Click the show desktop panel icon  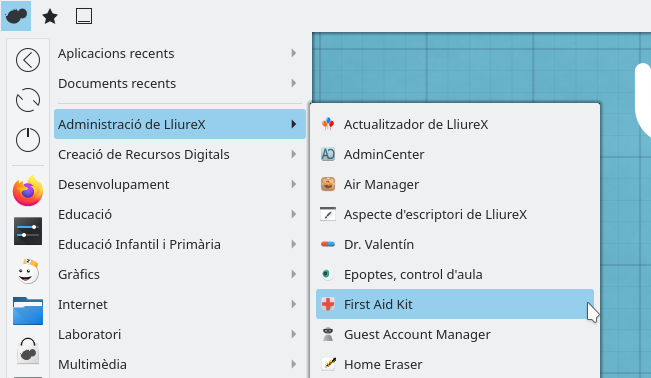pos(84,17)
